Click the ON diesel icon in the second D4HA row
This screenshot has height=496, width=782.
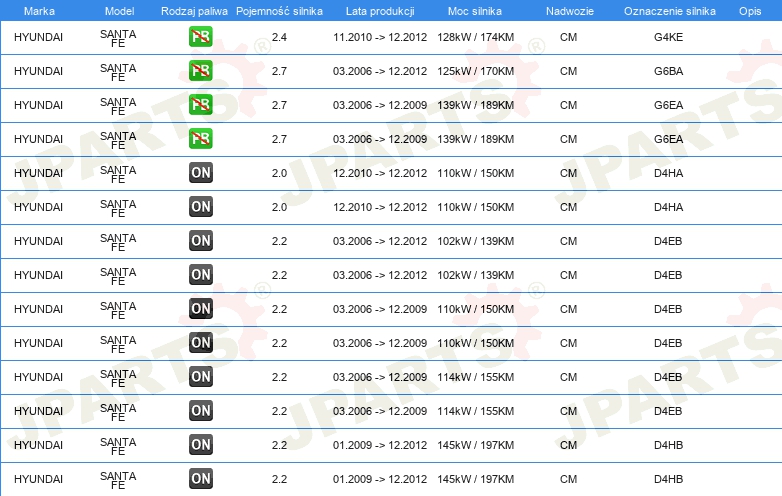pyautogui.click(x=200, y=207)
